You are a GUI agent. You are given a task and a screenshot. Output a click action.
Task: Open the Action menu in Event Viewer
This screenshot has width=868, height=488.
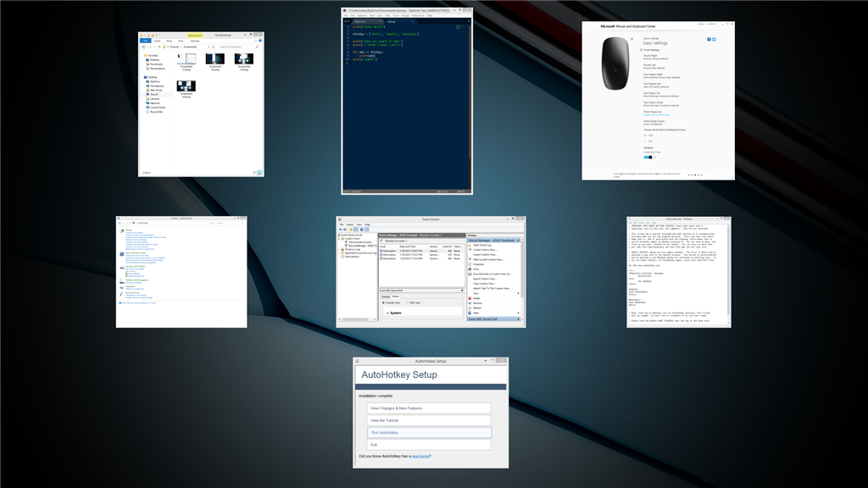(x=350, y=225)
